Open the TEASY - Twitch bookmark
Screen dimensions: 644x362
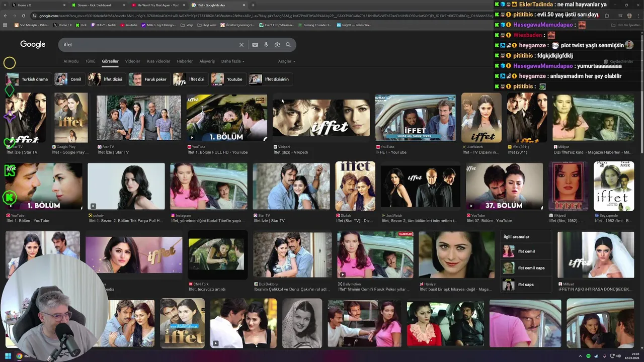click(104, 25)
